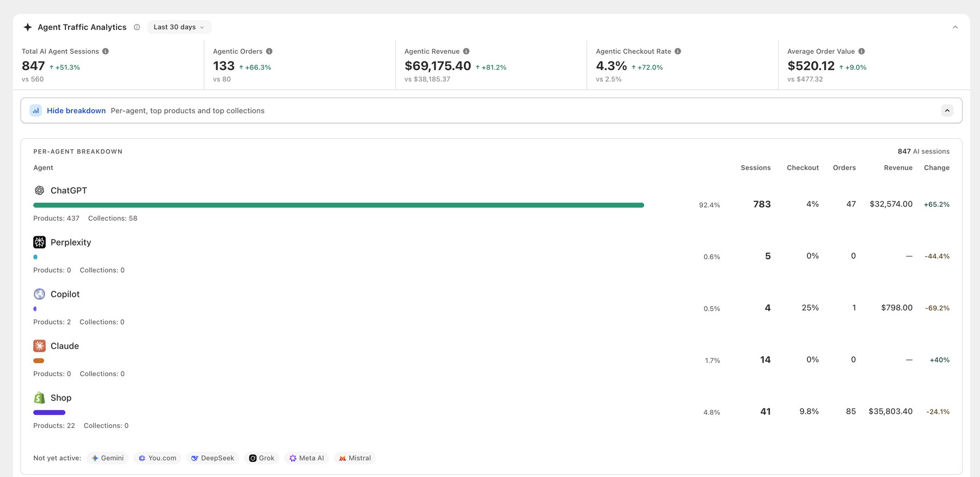980x477 pixels.
Task: Click the Claude logo icon
Action: 39,346
